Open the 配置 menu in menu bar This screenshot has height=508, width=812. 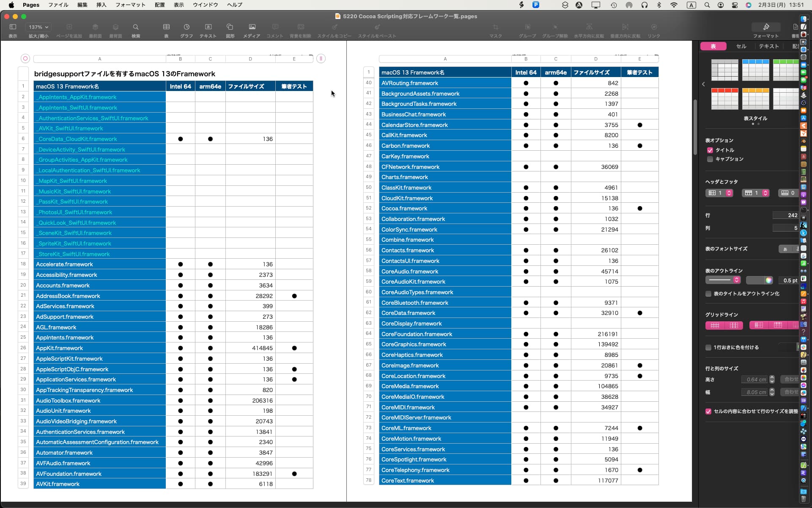click(160, 5)
